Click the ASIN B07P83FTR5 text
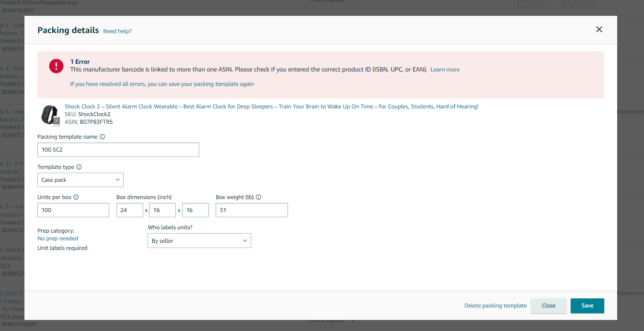The width and height of the screenshot is (644, 331). [x=89, y=122]
